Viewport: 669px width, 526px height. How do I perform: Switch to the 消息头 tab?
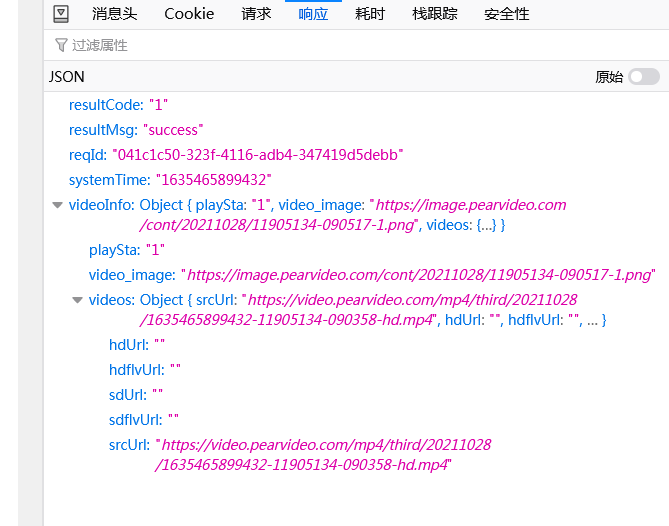click(115, 13)
